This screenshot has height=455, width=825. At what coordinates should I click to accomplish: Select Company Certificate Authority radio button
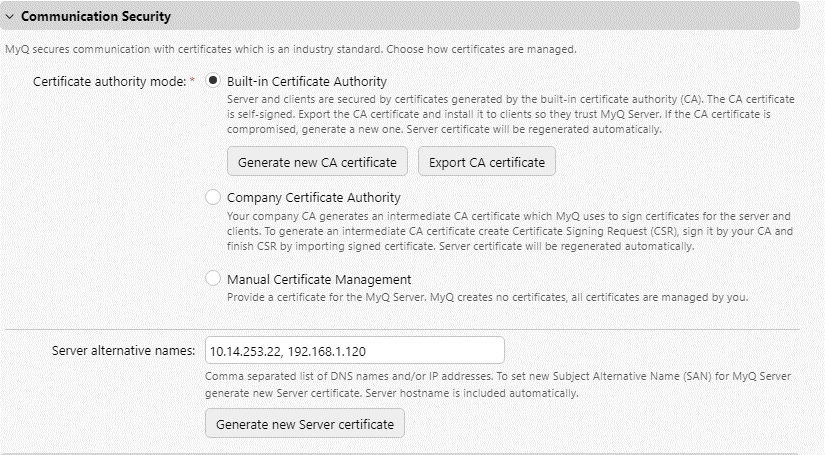coord(213,197)
